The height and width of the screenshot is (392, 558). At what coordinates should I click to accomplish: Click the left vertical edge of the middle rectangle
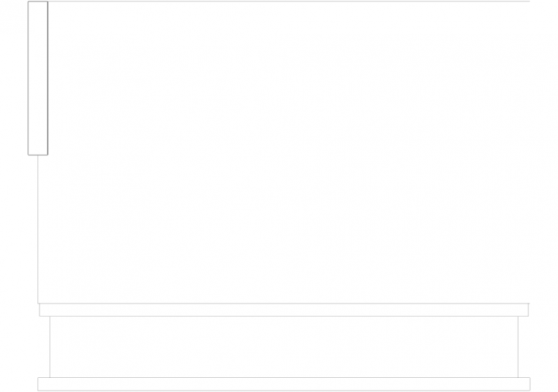pos(50,347)
